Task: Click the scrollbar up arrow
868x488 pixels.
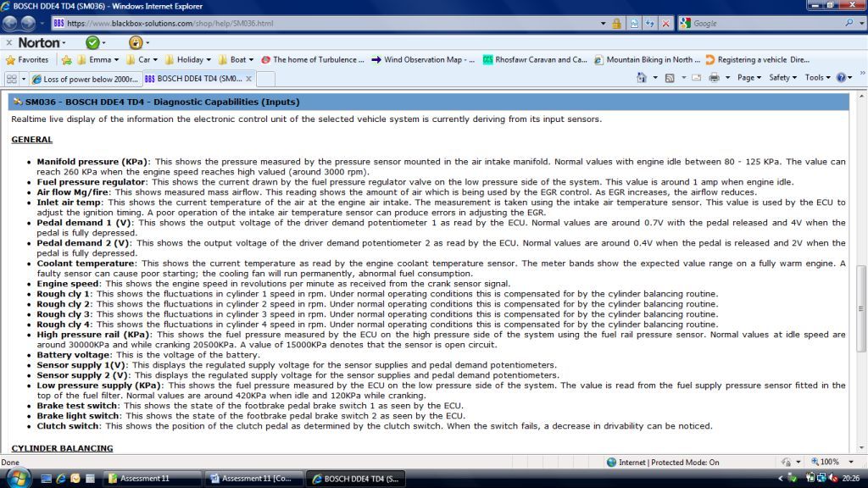Action: coord(861,97)
